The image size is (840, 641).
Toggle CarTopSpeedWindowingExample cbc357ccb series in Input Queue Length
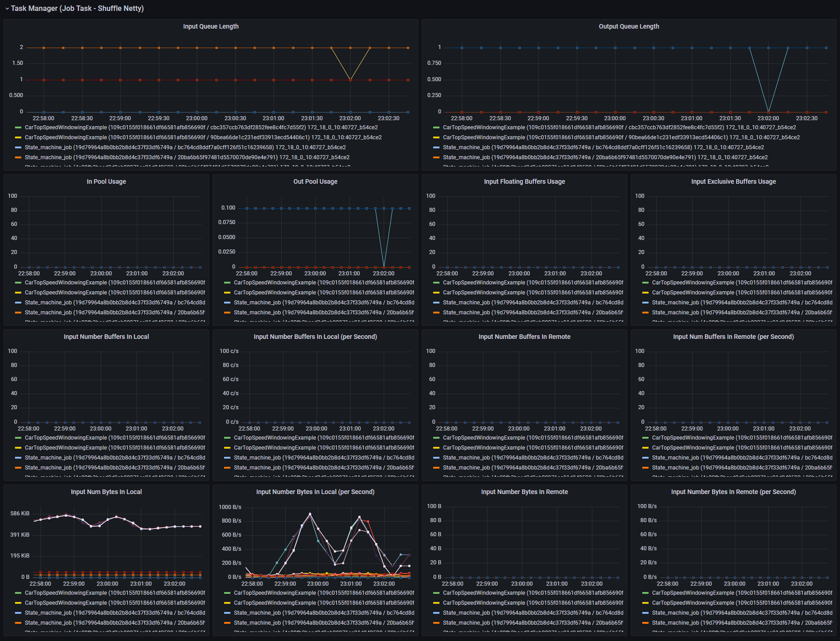201,127
